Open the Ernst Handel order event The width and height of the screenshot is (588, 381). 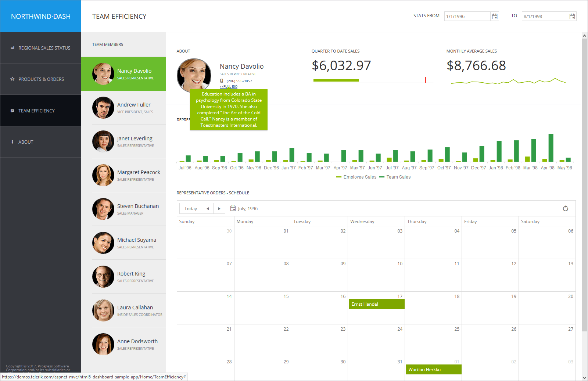(376, 304)
